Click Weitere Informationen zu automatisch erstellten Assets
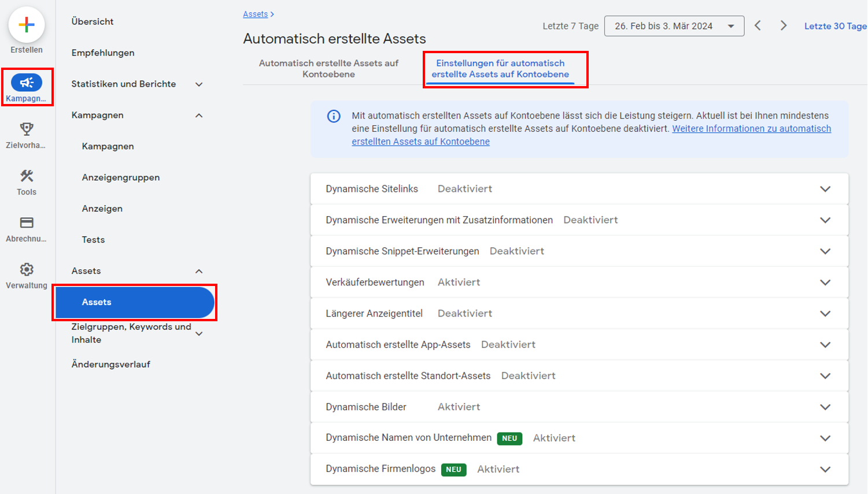The width and height of the screenshot is (868, 494). pos(750,128)
